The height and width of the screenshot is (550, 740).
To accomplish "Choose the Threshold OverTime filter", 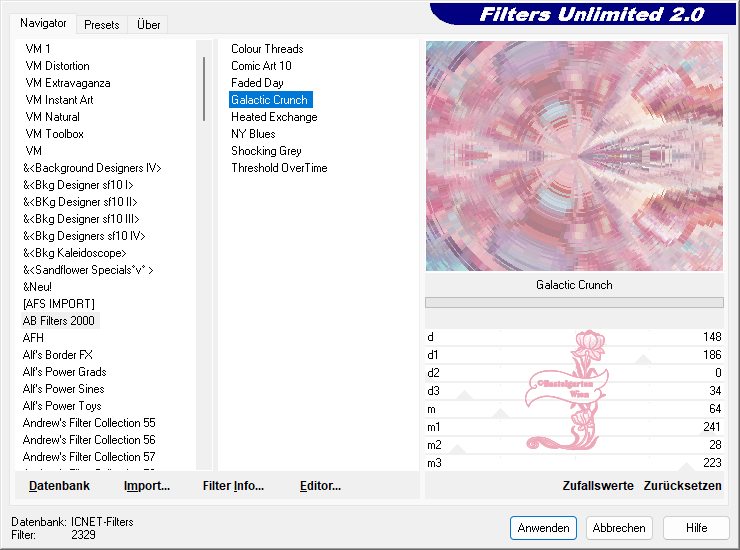I will (x=279, y=168).
